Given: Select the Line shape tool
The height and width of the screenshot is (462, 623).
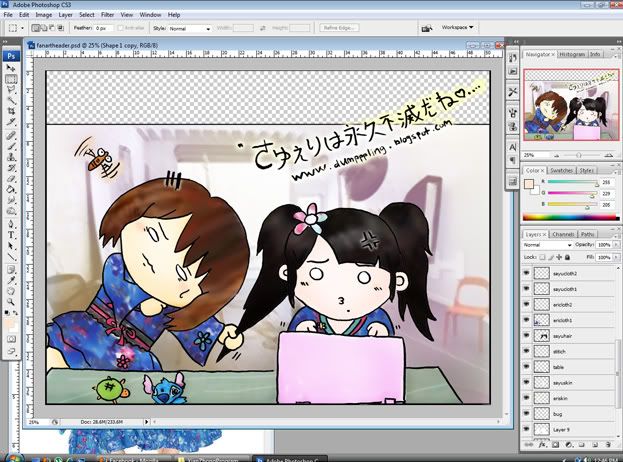Looking at the screenshot, I should pos(11,257).
